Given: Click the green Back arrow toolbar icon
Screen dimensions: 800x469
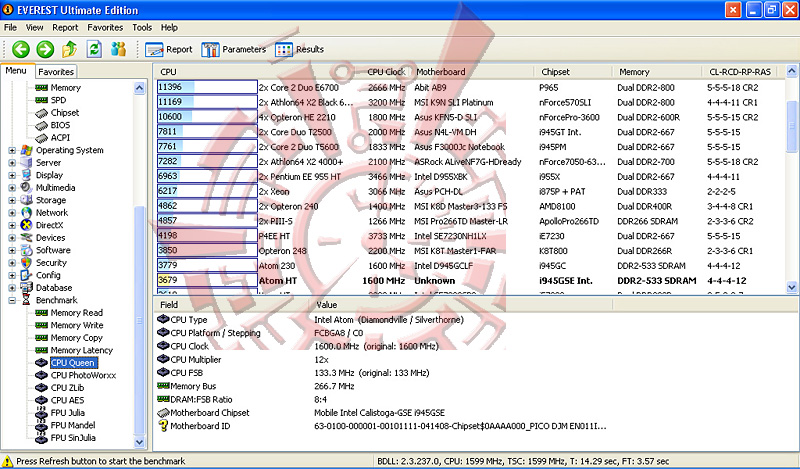Looking at the screenshot, I should 21,50.
